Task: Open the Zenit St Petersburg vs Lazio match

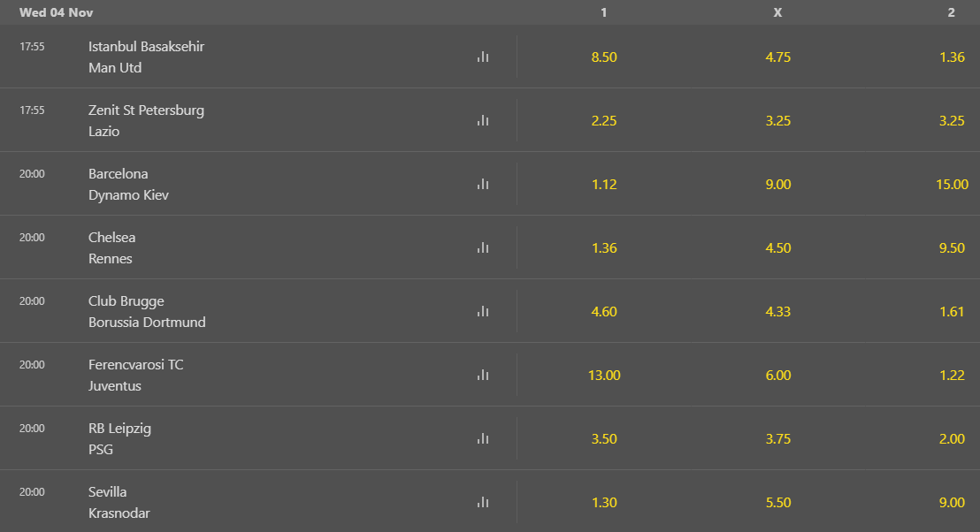Action: tap(146, 120)
